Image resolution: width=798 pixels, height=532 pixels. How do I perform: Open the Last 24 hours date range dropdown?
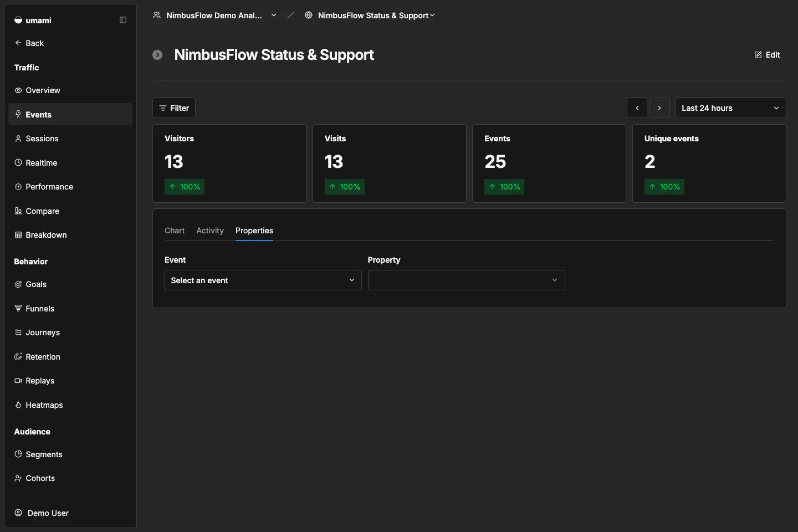point(730,108)
